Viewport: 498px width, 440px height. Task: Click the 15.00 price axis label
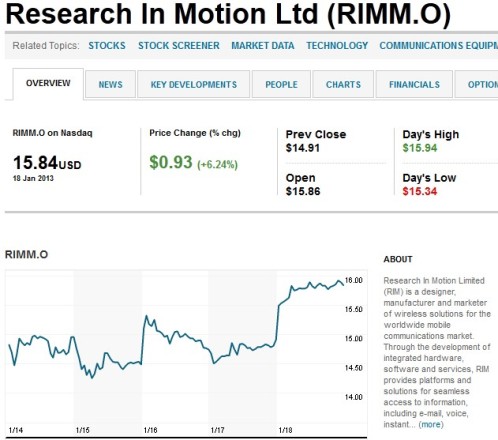[x=354, y=339]
